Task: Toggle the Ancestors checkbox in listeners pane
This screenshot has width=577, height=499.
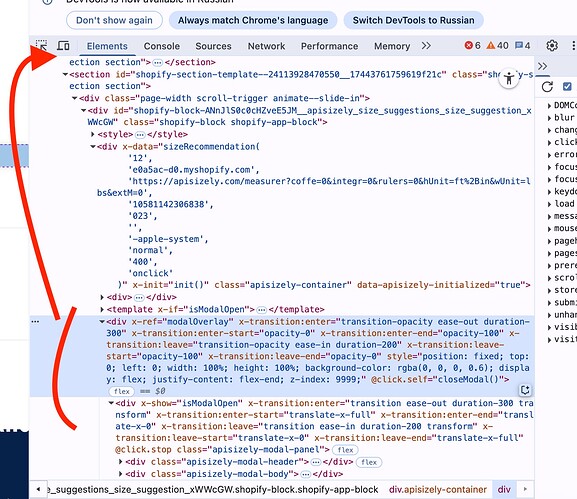Action: coord(567,86)
